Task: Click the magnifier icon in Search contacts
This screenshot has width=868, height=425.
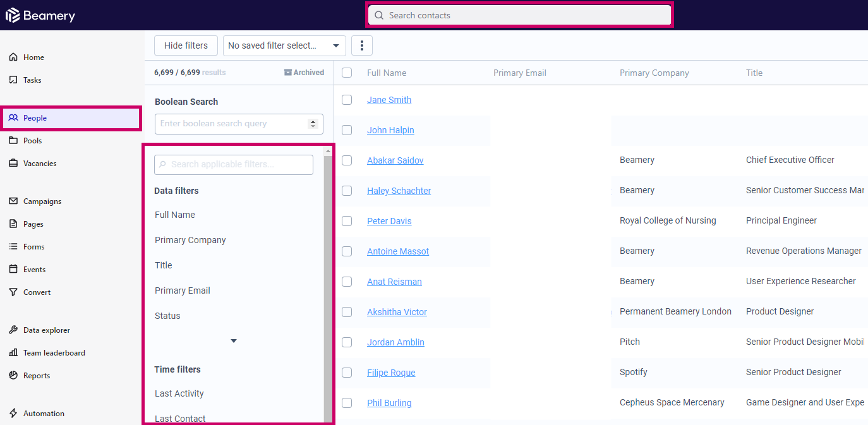Action: tap(379, 15)
